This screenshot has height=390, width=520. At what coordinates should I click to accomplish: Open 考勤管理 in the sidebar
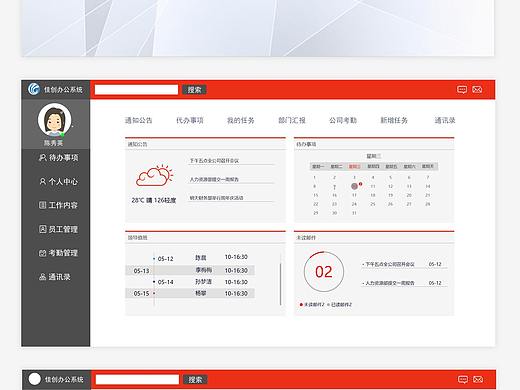[x=58, y=253]
